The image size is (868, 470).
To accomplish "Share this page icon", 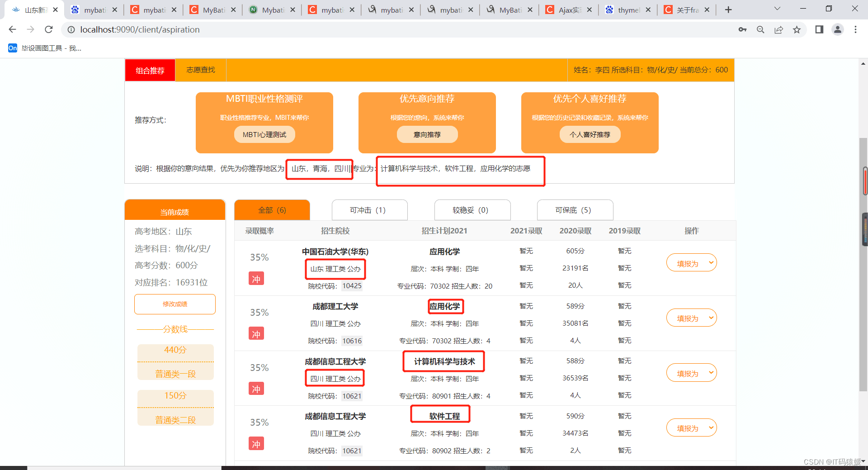I will click(778, 29).
